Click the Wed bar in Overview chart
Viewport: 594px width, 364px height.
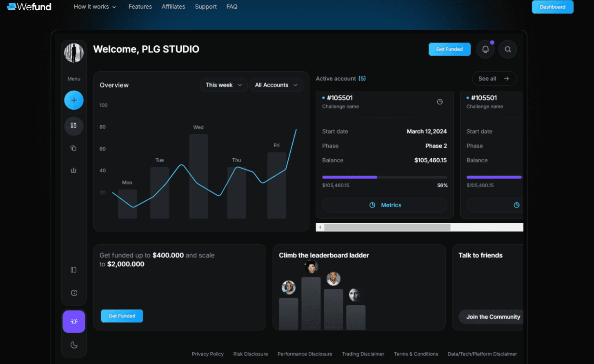coord(198,176)
